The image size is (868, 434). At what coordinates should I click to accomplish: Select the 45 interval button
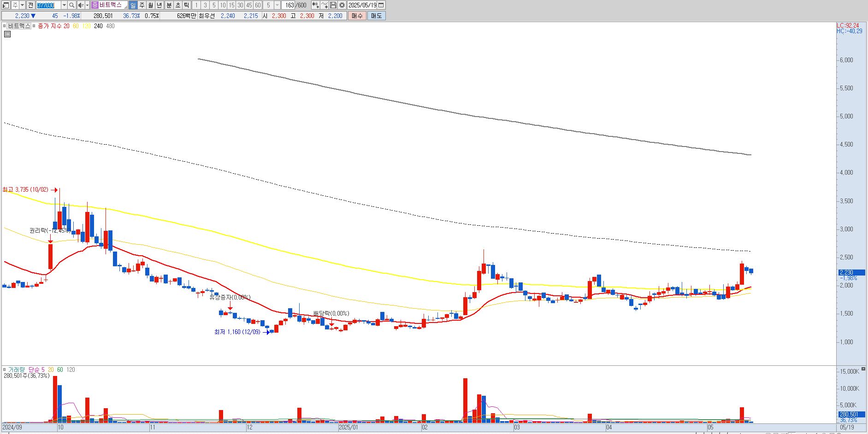[x=249, y=5]
